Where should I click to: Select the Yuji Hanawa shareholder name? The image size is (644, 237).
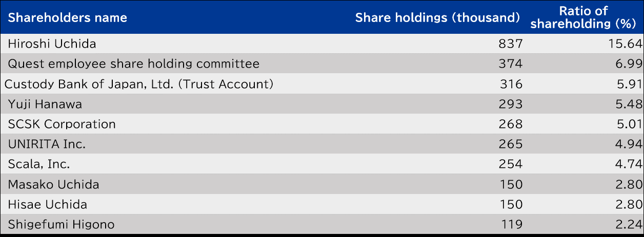point(45,104)
